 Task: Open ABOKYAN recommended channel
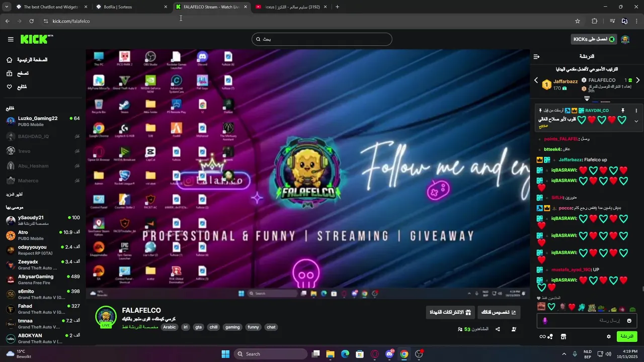point(43,338)
